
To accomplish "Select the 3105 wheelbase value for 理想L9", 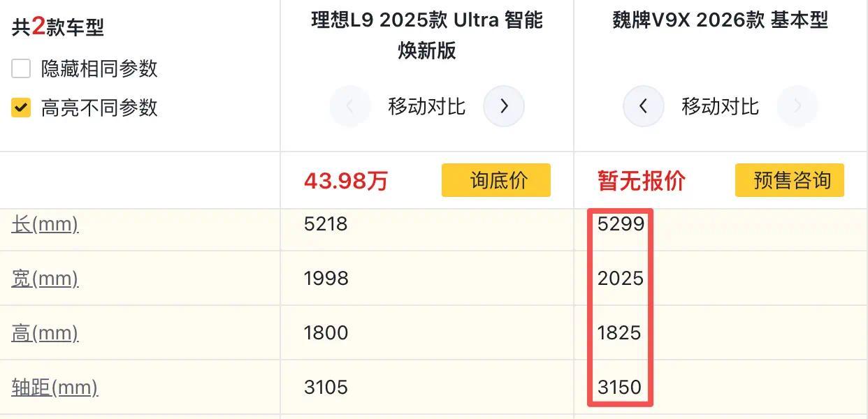I will [326, 388].
